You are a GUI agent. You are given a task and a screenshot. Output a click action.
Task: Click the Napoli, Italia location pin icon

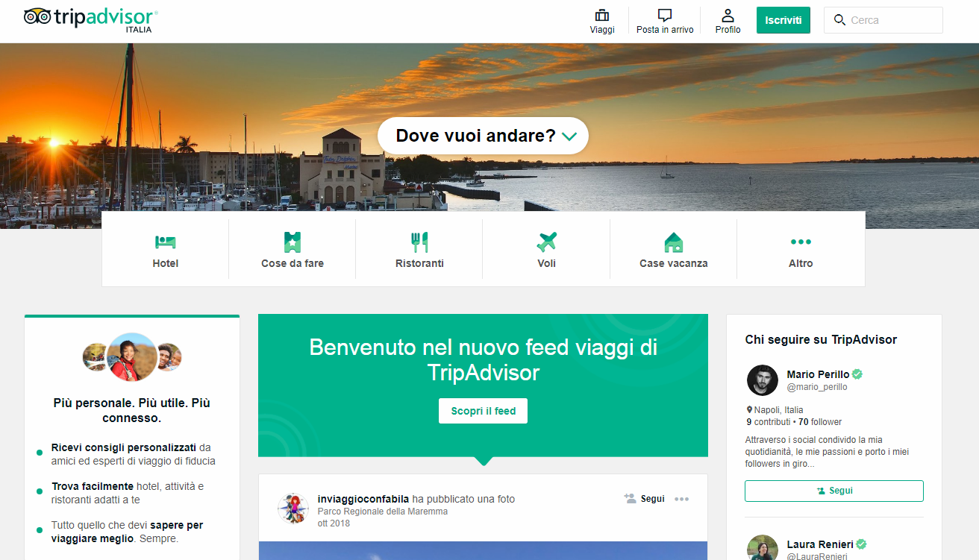tap(749, 410)
